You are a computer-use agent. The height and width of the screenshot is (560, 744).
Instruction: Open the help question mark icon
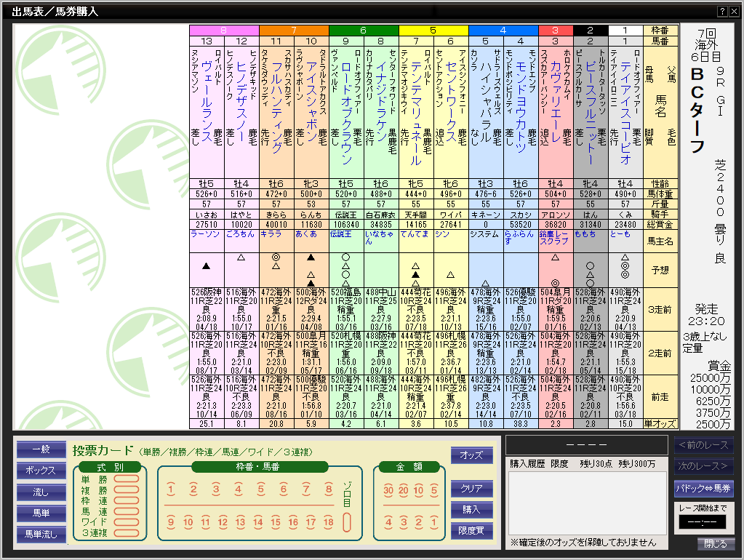point(722,12)
